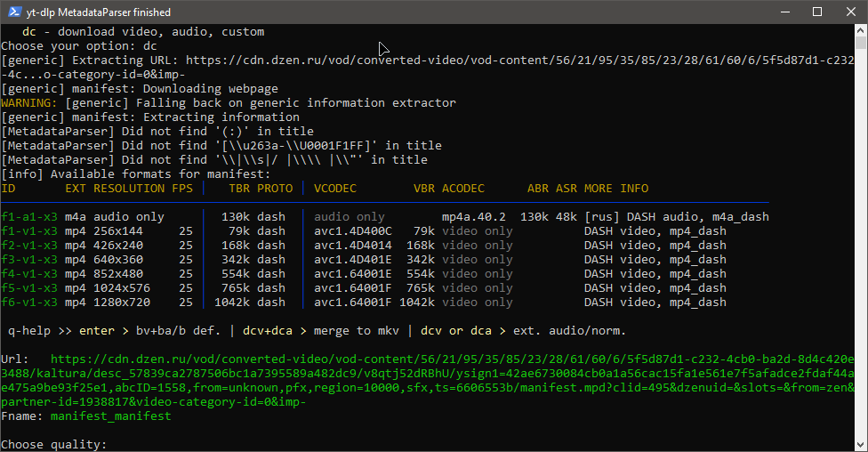The height and width of the screenshot is (452, 868).
Task: Click the 1280x720 resolution value
Action: pyautogui.click(x=122, y=303)
